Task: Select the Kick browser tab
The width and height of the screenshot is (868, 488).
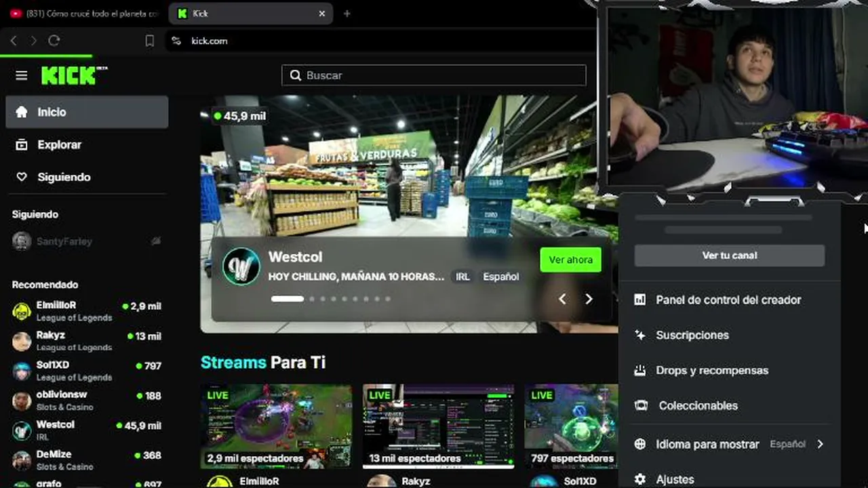Action: tap(250, 14)
